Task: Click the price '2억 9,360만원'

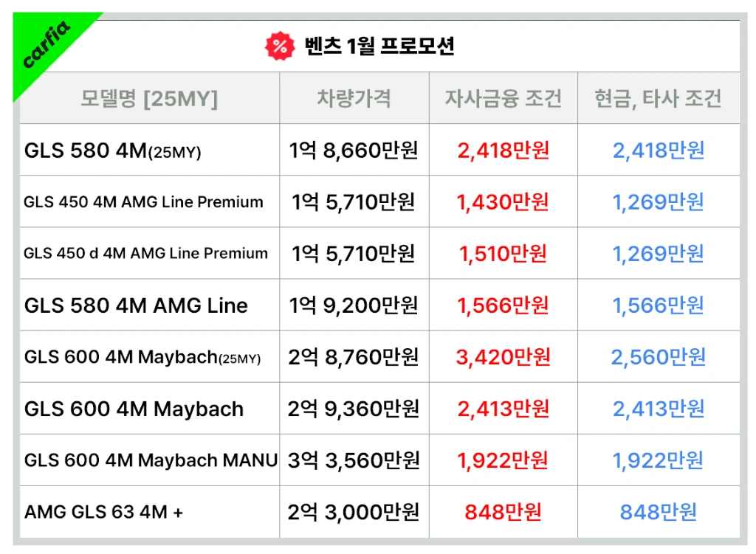Action: [x=354, y=409]
